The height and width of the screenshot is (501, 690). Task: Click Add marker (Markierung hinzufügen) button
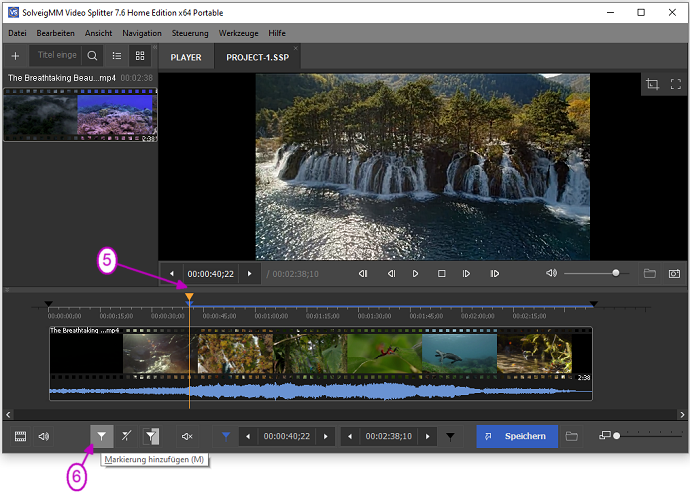tap(102, 436)
